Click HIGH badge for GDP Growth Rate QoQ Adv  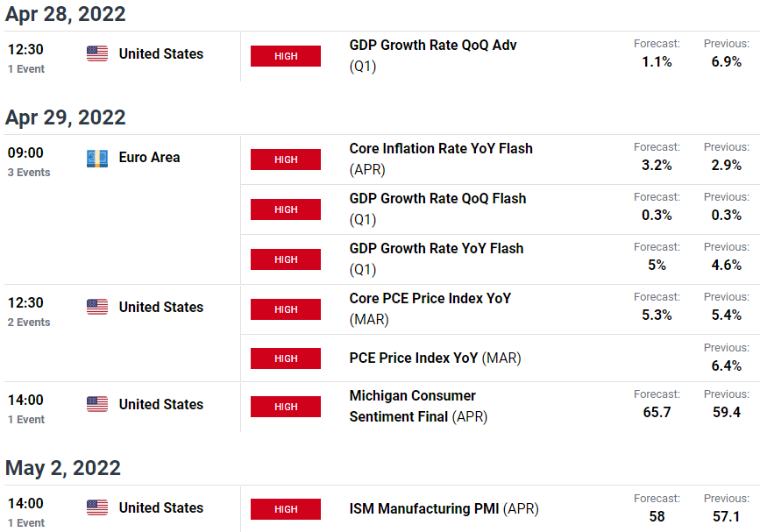tap(286, 56)
